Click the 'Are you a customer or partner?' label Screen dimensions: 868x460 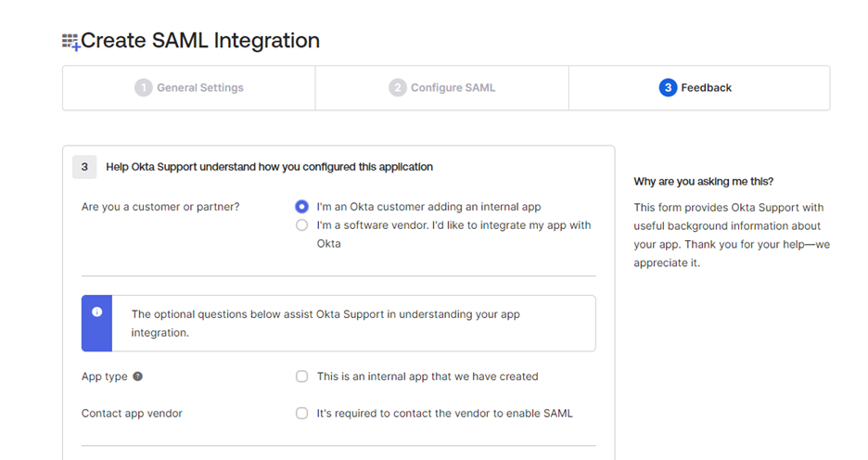point(160,207)
